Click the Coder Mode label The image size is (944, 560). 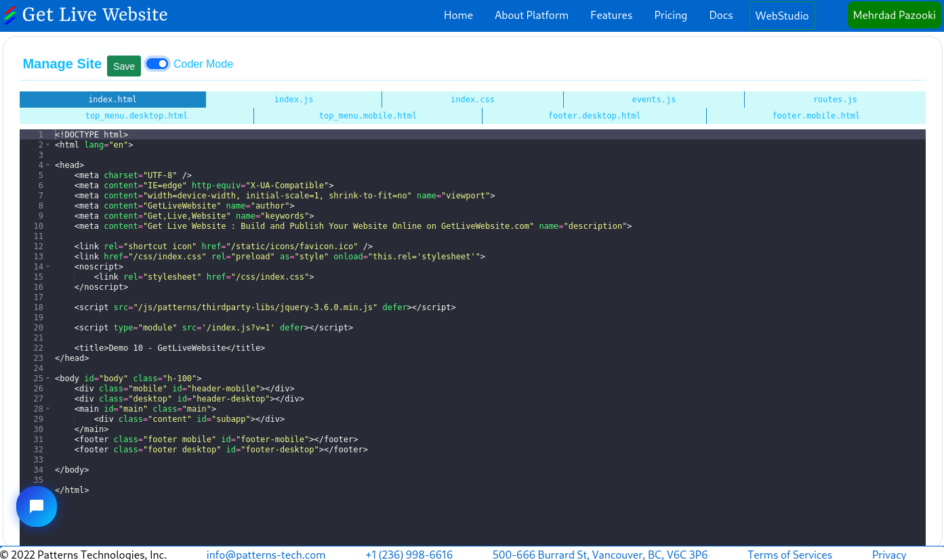pos(203,64)
